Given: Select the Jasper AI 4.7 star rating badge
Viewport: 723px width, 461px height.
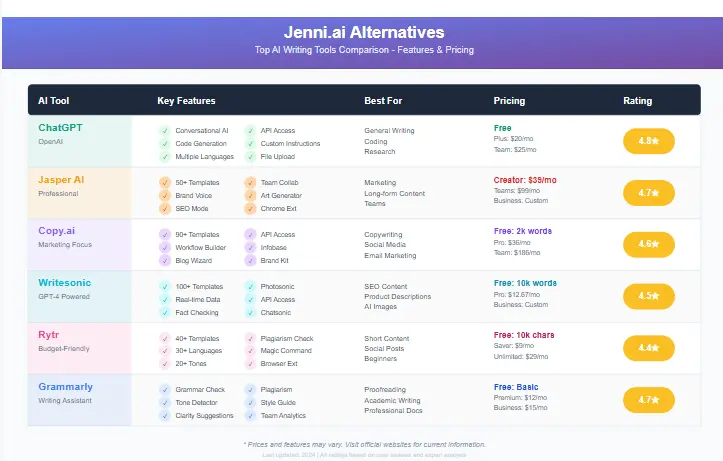Looking at the screenshot, I should click(x=649, y=193).
